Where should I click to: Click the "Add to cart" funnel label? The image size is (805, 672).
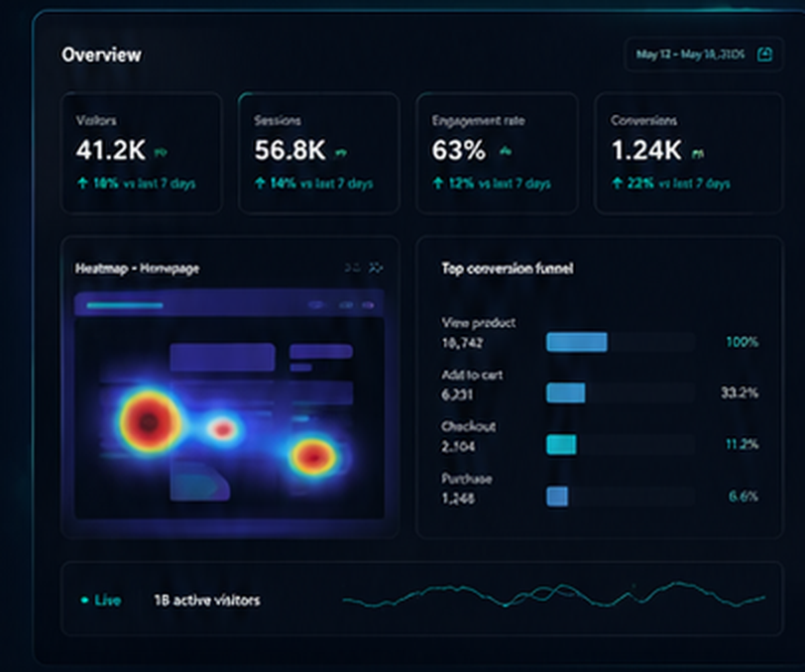coord(472,376)
